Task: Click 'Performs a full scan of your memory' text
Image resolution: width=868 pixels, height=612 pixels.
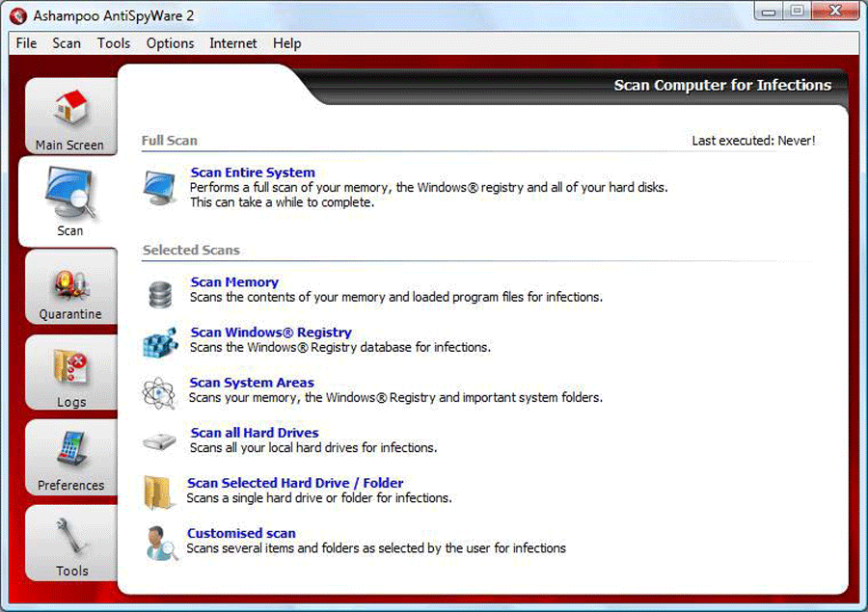Action: click(x=429, y=188)
